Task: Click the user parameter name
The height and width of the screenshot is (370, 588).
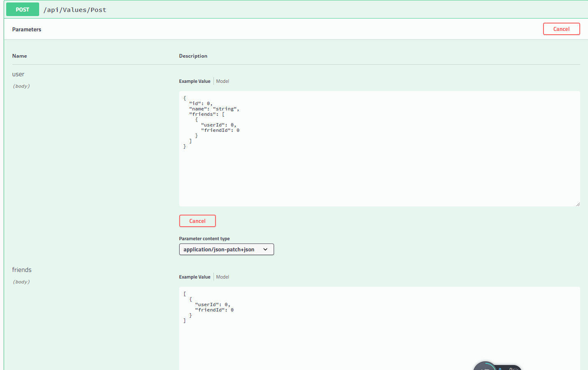Action: 18,74
